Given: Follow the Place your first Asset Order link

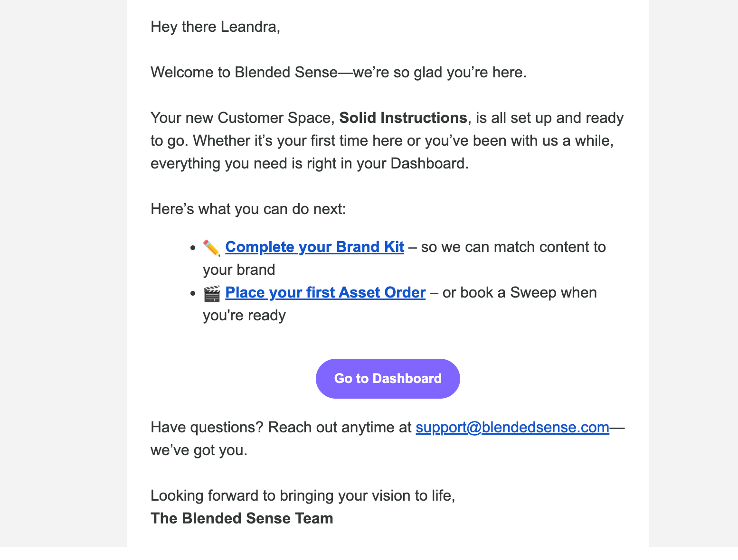Looking at the screenshot, I should point(325,293).
